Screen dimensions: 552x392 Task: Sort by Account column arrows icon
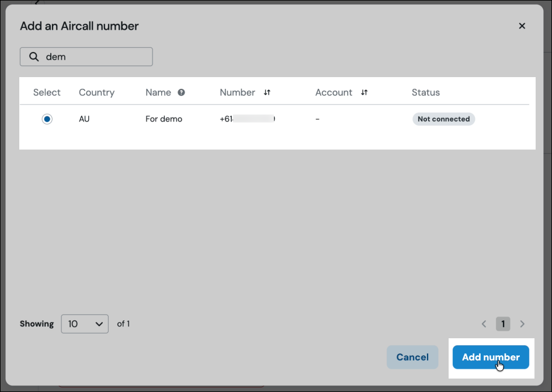[x=364, y=92]
